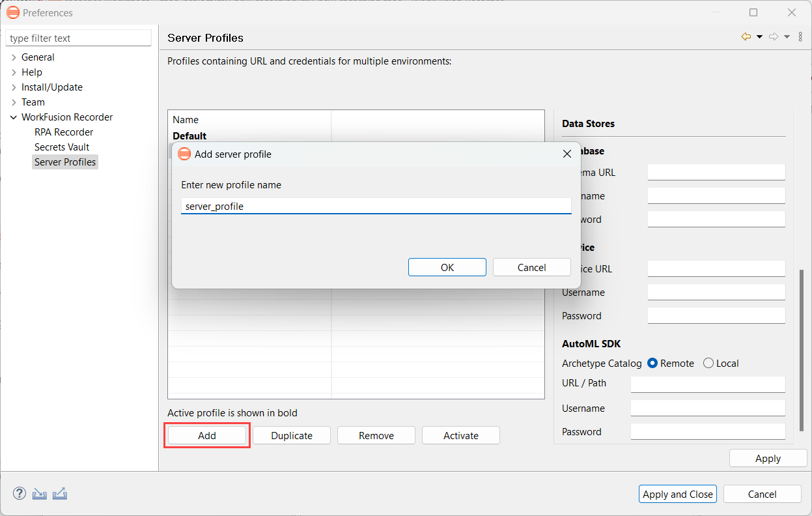This screenshot has width=812, height=516.
Task: Click Cancel in Preferences window
Action: [763, 494]
